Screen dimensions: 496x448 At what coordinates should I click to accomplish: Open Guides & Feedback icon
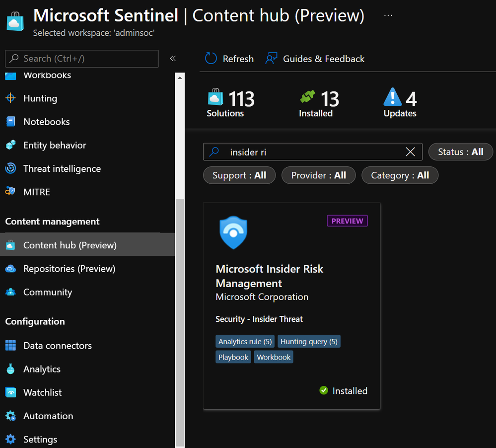(x=272, y=59)
